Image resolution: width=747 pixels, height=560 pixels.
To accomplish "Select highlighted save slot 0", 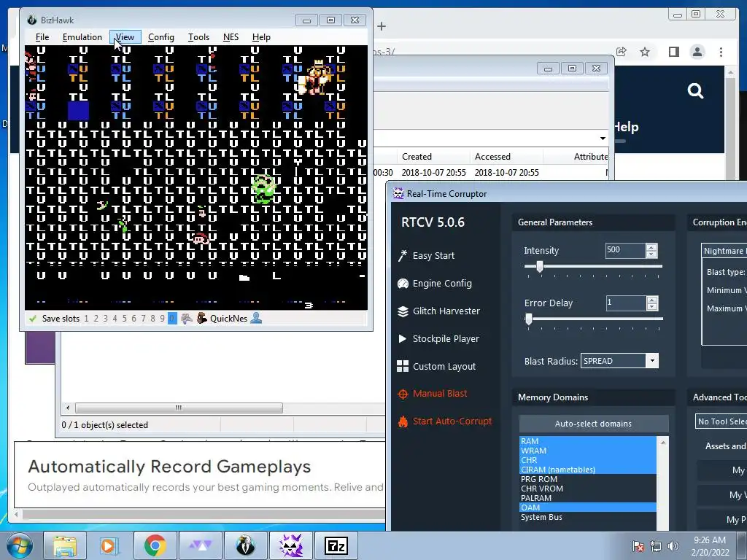I will click(x=172, y=319).
